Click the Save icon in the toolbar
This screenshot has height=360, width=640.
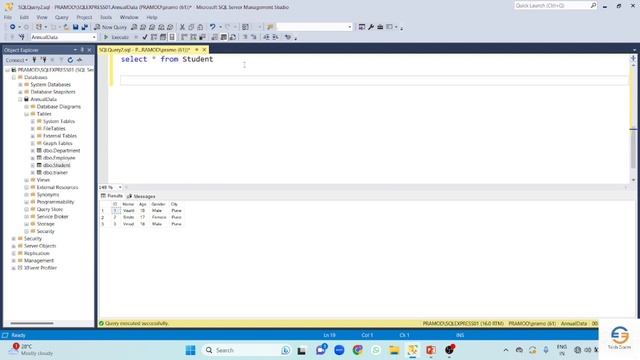click(x=76, y=27)
